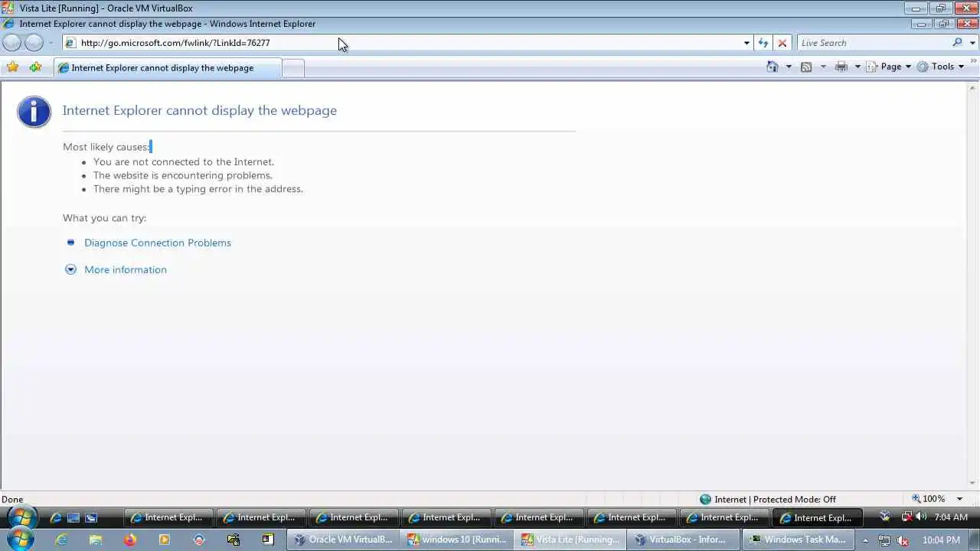The height and width of the screenshot is (551, 980).
Task: Click the 100% zoom level button
Action: [x=929, y=499]
